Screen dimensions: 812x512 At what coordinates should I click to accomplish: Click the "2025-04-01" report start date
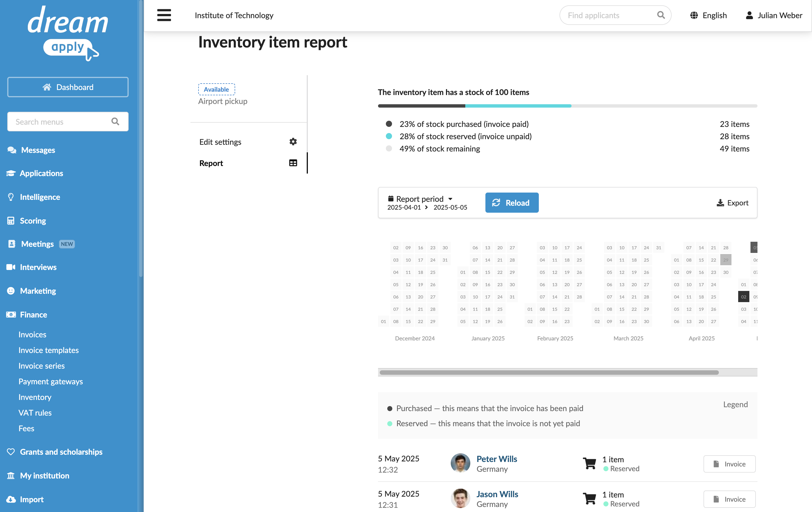click(x=404, y=207)
